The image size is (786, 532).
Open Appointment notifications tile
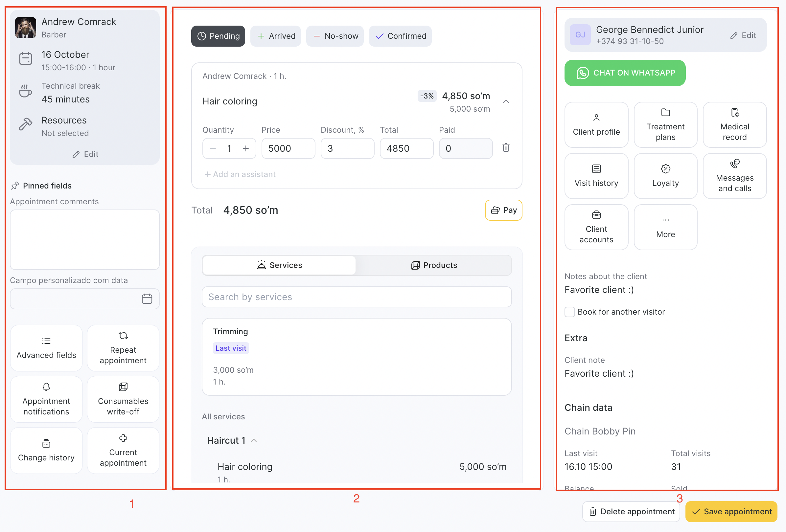[x=46, y=399]
